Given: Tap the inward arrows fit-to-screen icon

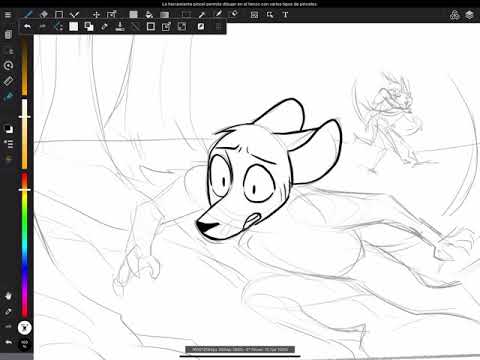Looking at the screenshot, I should point(182,26).
